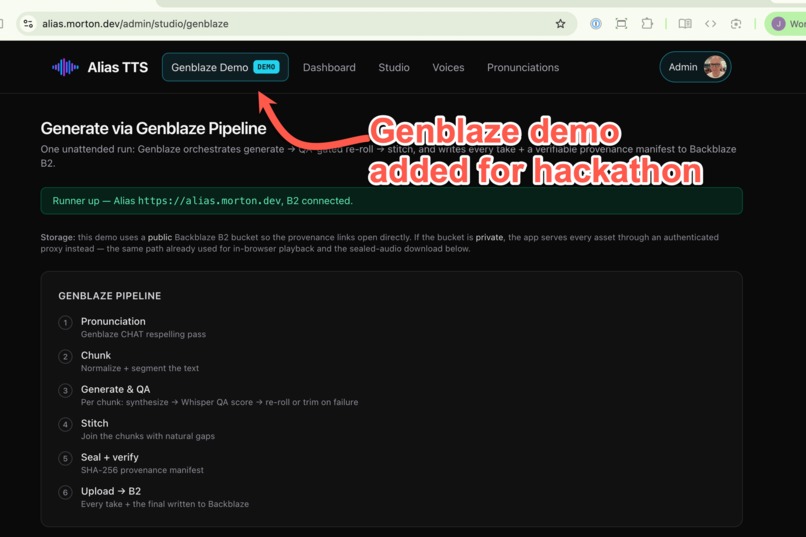The image size is (806, 537).
Task: Click step 6 circle for Upload to B2
Action: coord(65,492)
